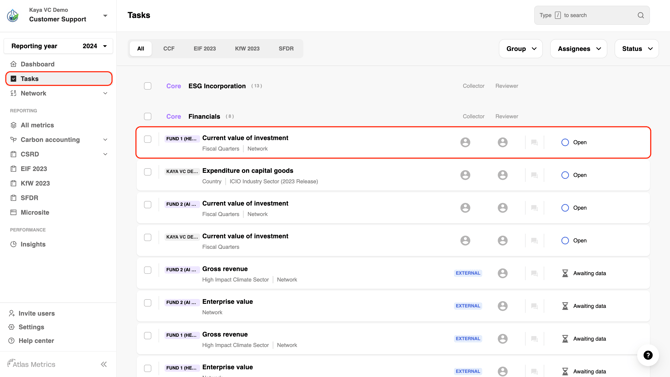Open the Help center
The width and height of the screenshot is (670, 377).
pos(36,341)
